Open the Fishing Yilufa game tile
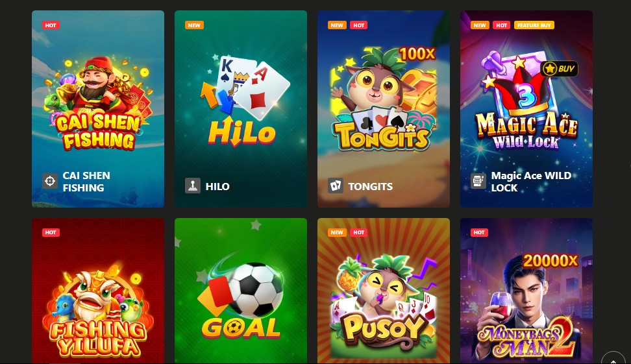The height and width of the screenshot is (364, 631). point(98,291)
